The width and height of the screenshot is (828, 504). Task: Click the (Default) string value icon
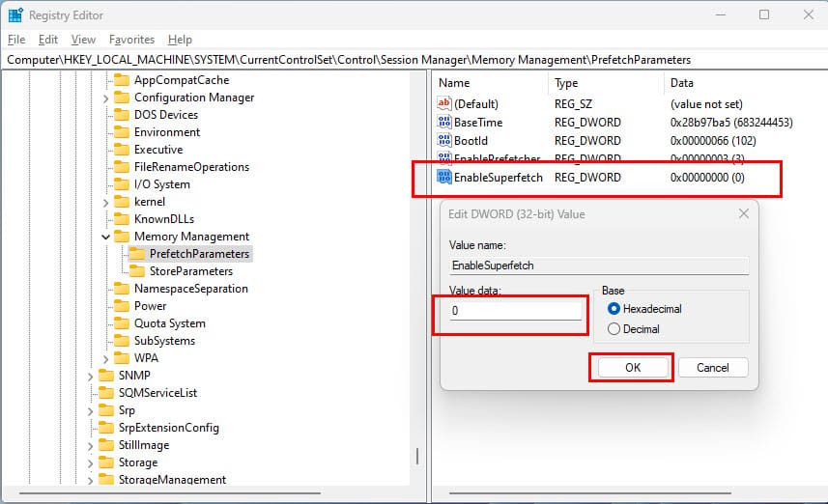444,103
